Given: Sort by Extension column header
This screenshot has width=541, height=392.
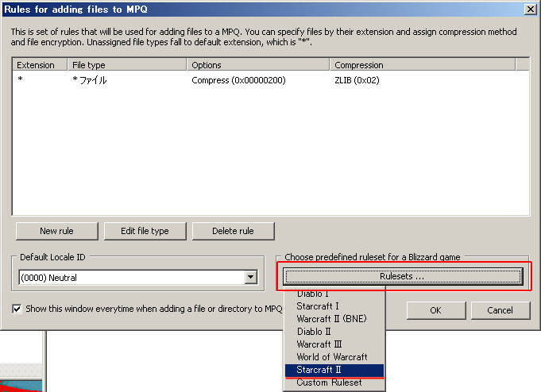Looking at the screenshot, I should click(x=40, y=65).
